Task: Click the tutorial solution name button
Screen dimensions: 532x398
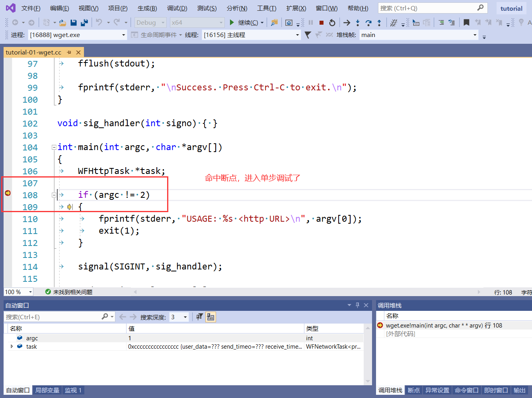Action: (511, 8)
